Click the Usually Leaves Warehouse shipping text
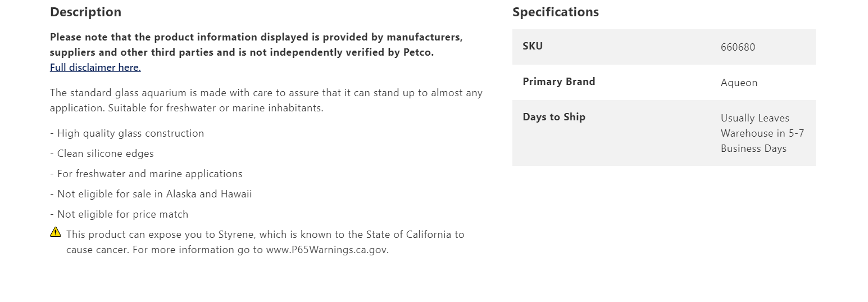This screenshot has height=302, width=868. [762, 133]
